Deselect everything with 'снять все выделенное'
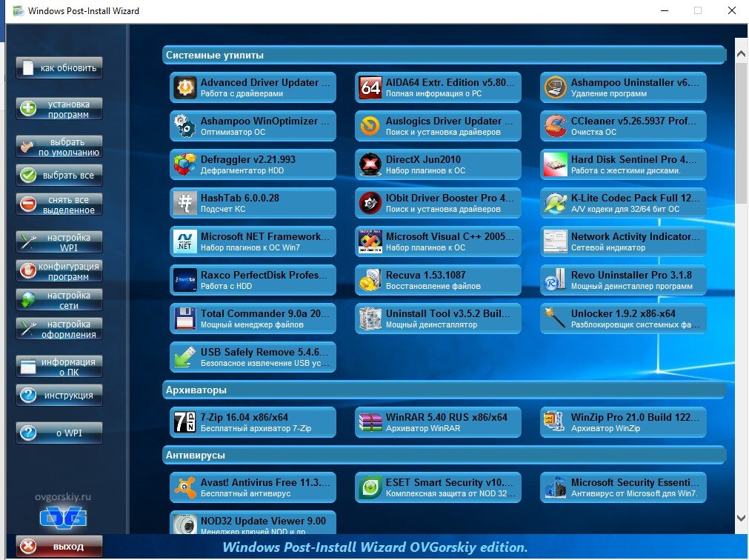Screen dimensions: 749x560 coord(59,204)
